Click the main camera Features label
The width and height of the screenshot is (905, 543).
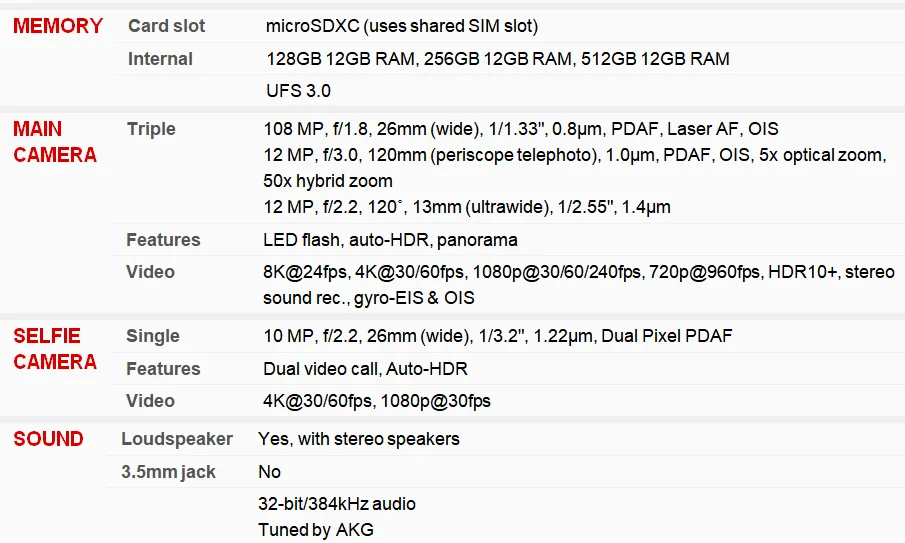click(x=163, y=239)
